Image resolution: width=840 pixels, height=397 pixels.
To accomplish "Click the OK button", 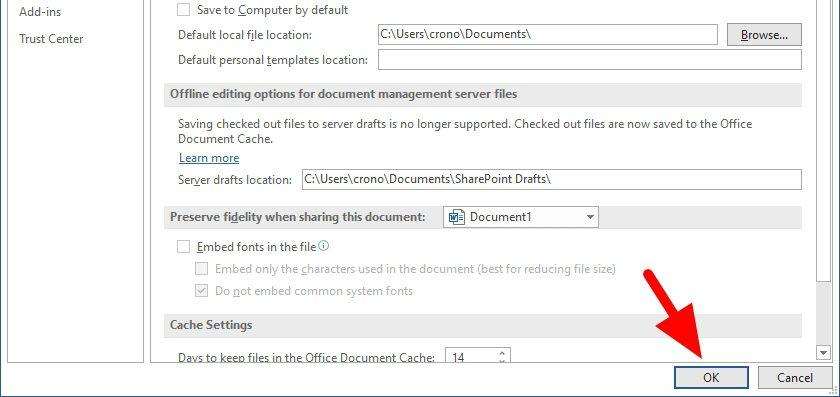I will 711,378.
